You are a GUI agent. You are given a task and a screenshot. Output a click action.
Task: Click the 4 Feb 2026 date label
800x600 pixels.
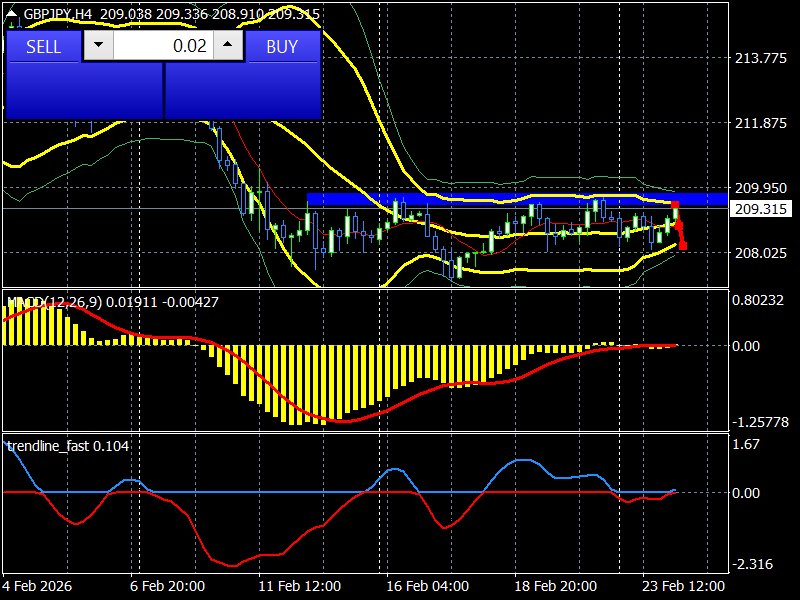pos(37,586)
